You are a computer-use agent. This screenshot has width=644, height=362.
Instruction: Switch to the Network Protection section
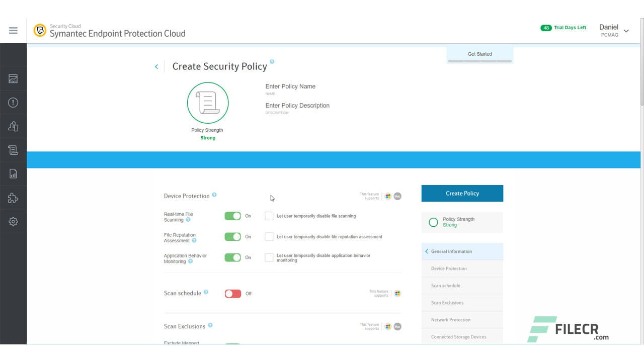450,319
